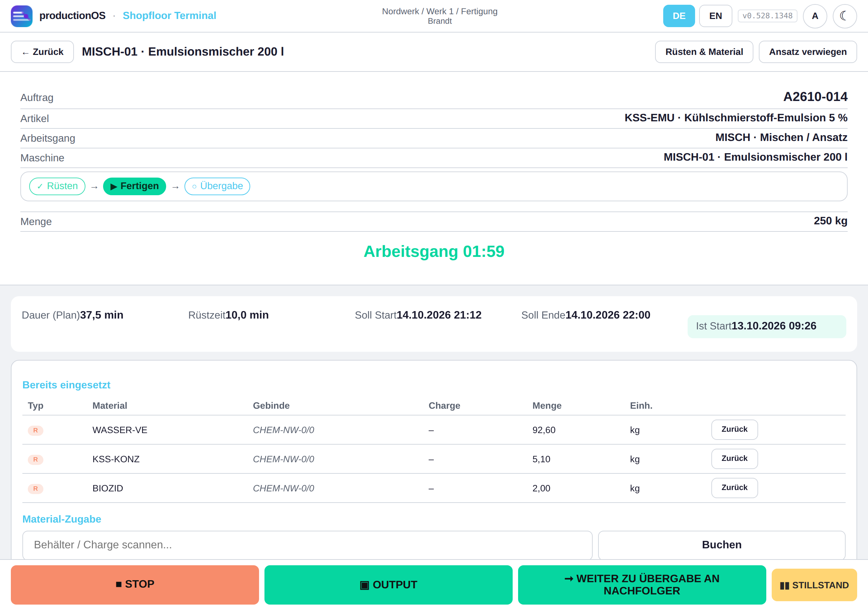Report a STILLSTAND pause
The height and width of the screenshot is (610, 868).
[x=814, y=585]
